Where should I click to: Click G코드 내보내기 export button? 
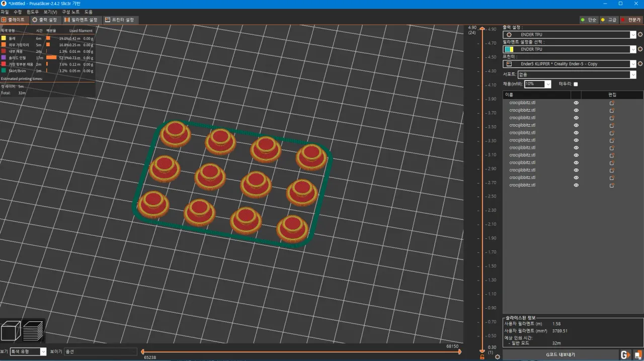click(560, 354)
